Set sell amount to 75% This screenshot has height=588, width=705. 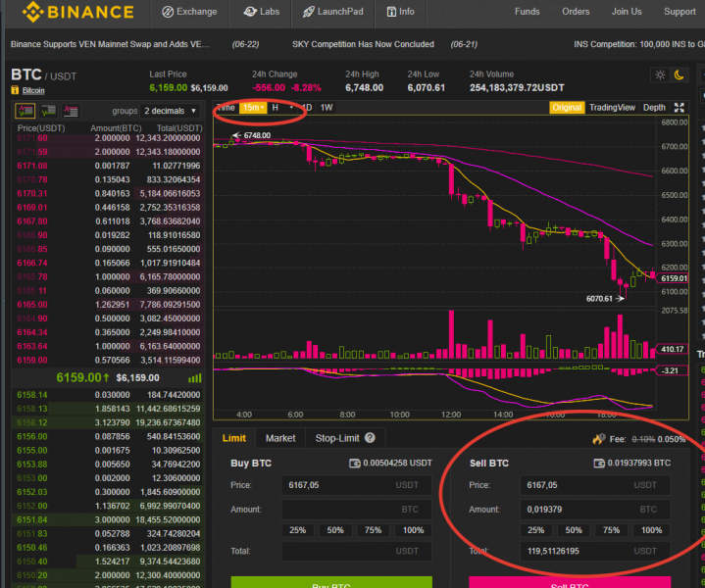coord(612,530)
